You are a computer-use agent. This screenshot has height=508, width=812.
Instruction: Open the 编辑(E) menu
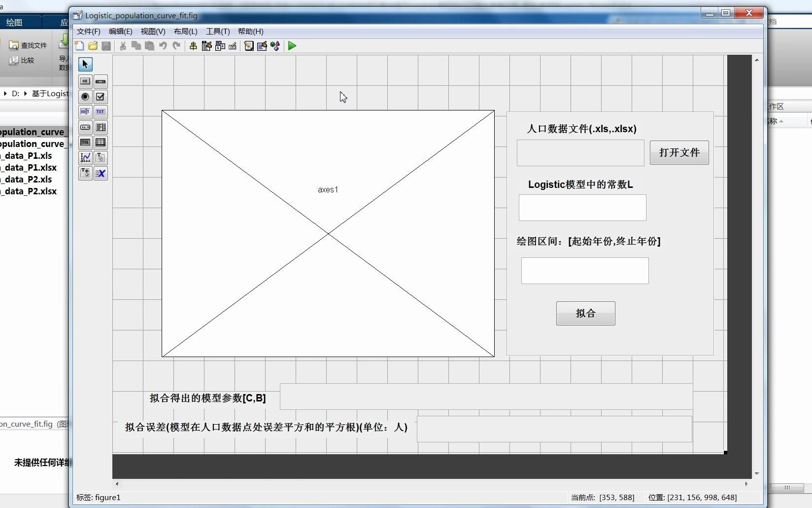121,31
